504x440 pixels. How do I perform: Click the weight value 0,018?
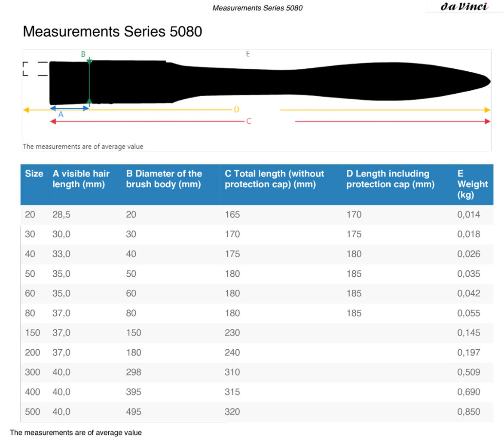[469, 234]
